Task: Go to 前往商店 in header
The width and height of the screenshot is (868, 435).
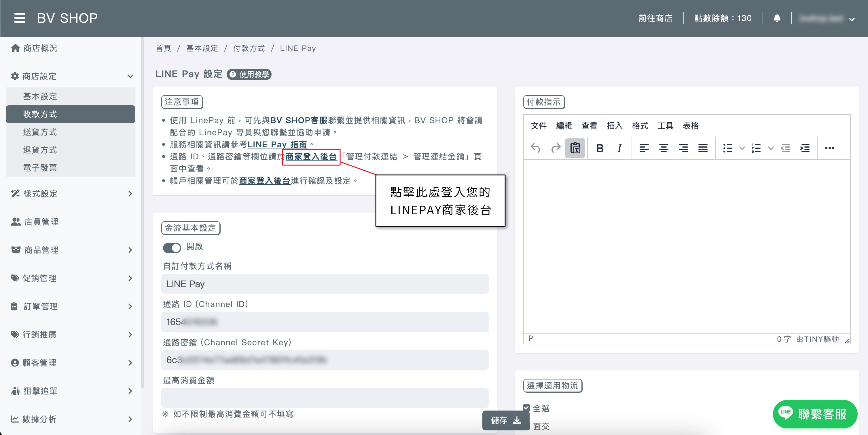Action: tap(655, 18)
